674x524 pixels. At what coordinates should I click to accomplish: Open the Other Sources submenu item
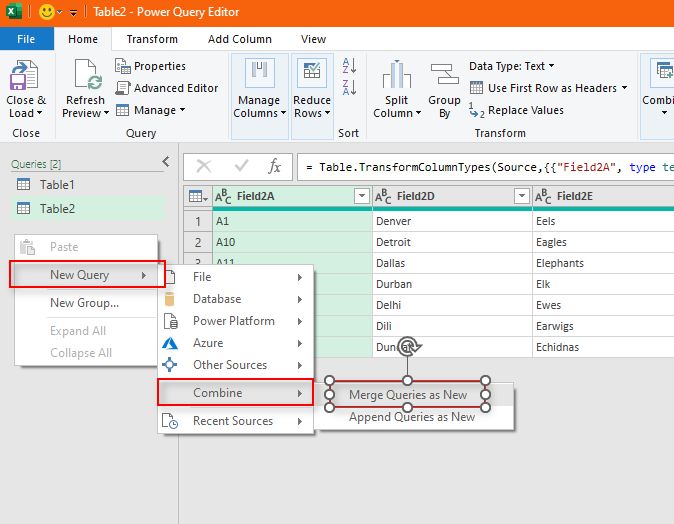coord(236,365)
